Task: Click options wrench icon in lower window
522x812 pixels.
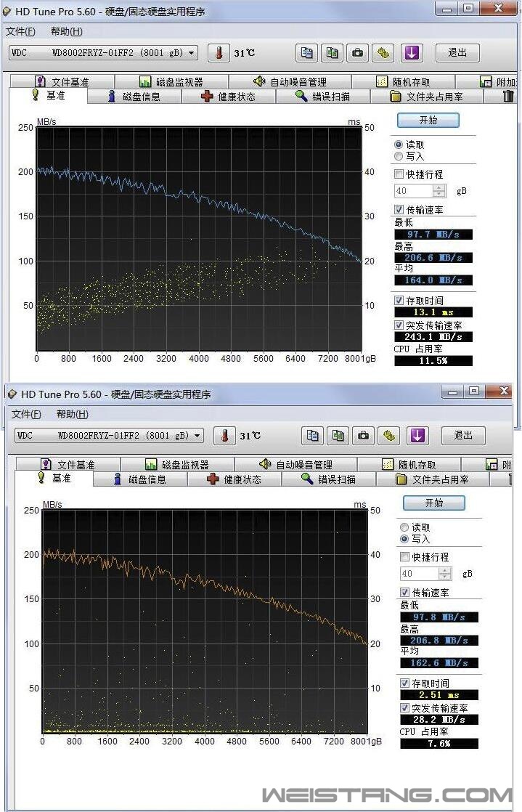Action: tap(388, 436)
